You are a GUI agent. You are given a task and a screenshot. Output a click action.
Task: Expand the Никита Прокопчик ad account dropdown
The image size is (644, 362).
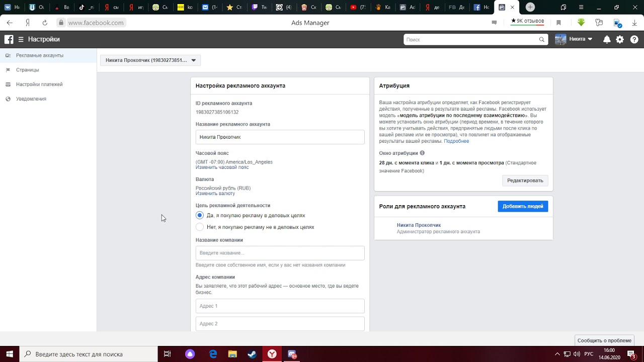(x=150, y=60)
